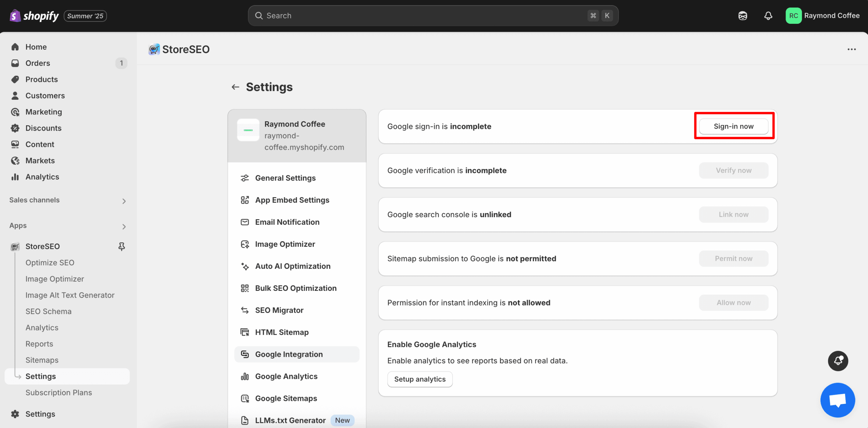Image resolution: width=868 pixels, height=428 pixels.
Task: Click the Allow now button
Action: [x=734, y=303]
